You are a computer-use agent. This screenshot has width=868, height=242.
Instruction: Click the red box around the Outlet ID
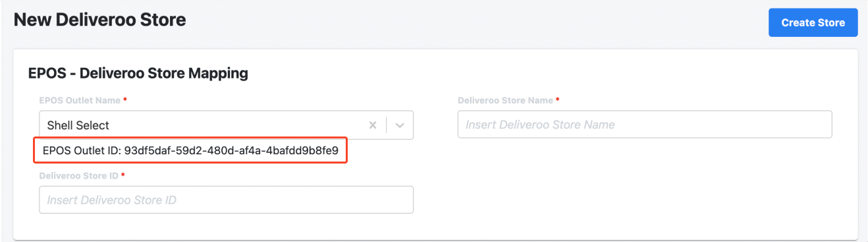[190, 151]
